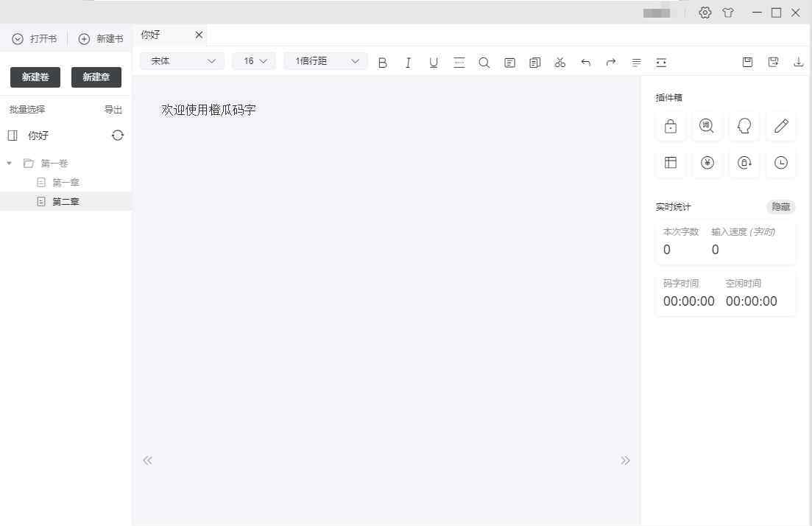The height and width of the screenshot is (526, 812).
Task: Open the font size 16 dropdown
Action: tap(254, 61)
